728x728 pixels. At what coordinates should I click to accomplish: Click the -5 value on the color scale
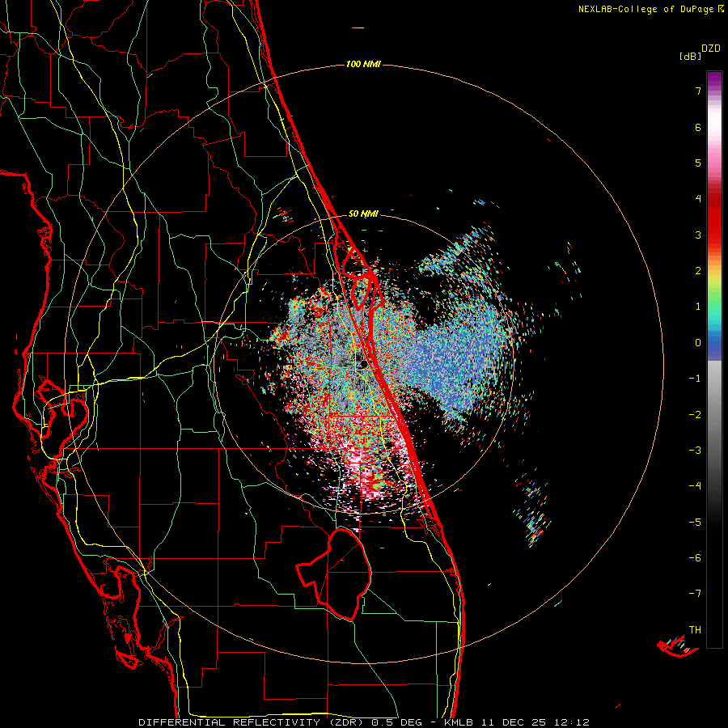695,523
